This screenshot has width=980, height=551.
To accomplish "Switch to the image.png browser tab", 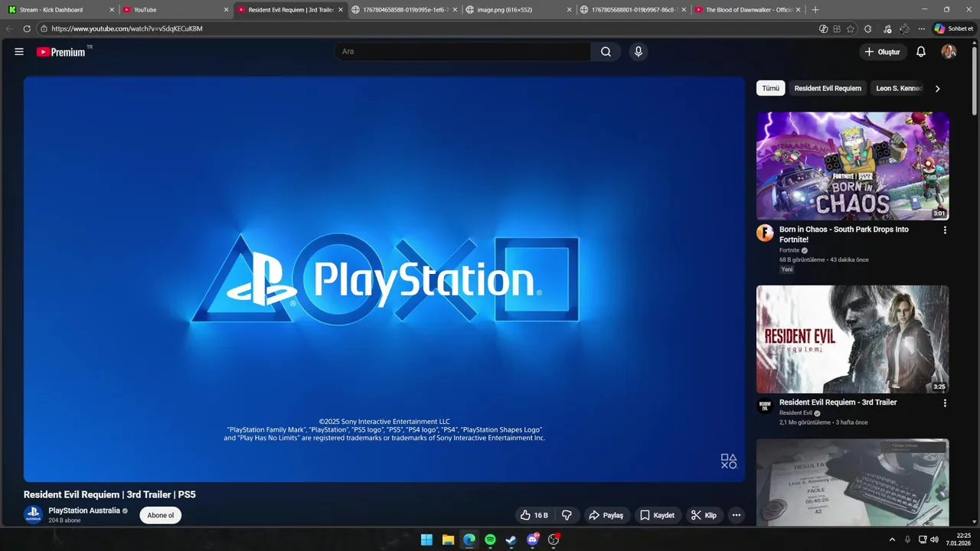I will pos(518,10).
